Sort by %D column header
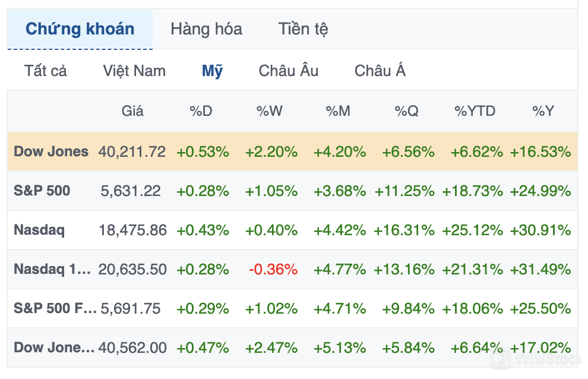The image size is (588, 379). [x=201, y=111]
